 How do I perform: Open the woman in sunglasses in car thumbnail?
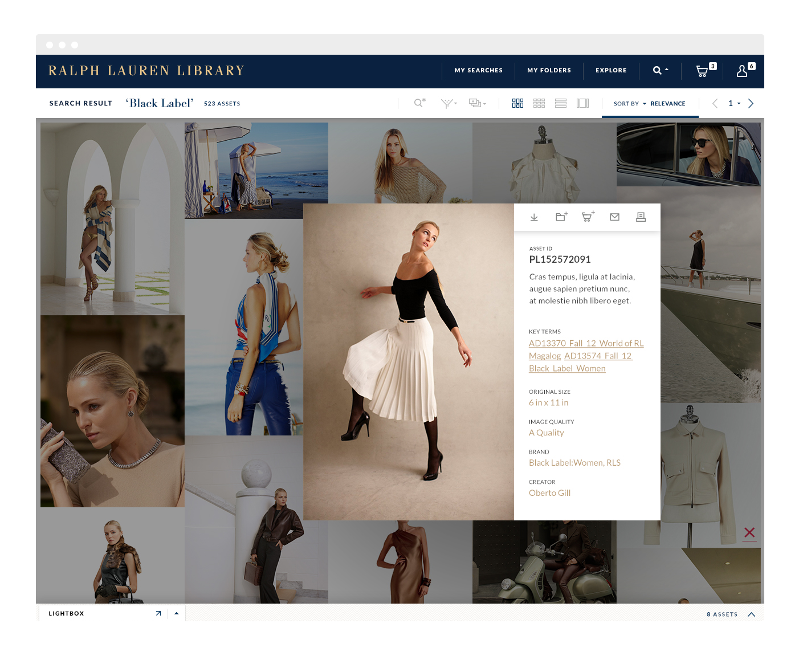688,154
